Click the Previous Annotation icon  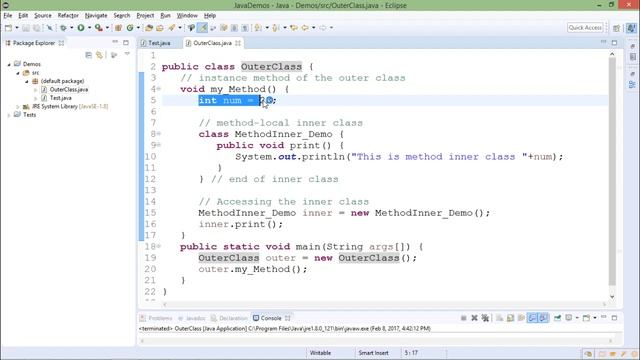click(276, 28)
